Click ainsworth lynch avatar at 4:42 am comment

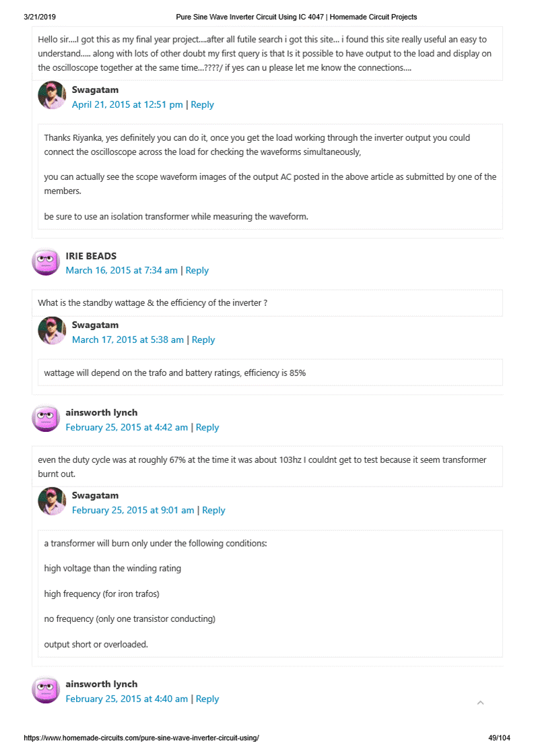(46, 418)
